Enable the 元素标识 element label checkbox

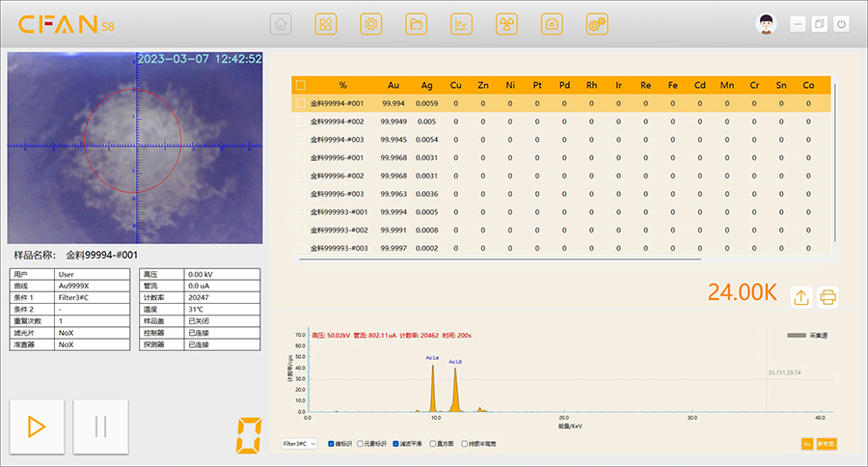361,444
